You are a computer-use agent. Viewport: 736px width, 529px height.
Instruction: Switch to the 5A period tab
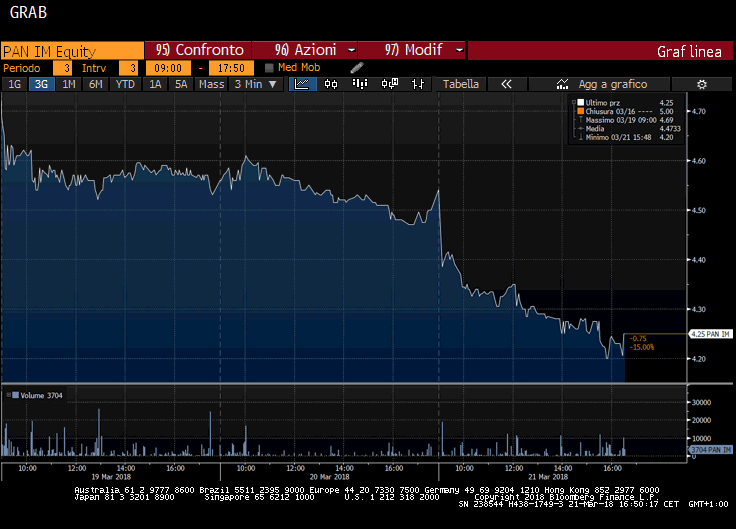[x=181, y=84]
